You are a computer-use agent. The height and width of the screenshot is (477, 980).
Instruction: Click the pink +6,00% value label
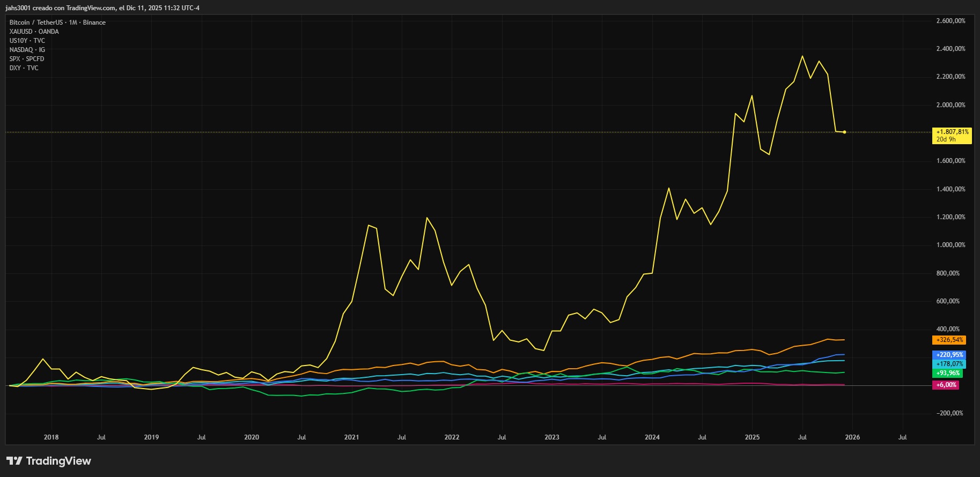tap(946, 385)
